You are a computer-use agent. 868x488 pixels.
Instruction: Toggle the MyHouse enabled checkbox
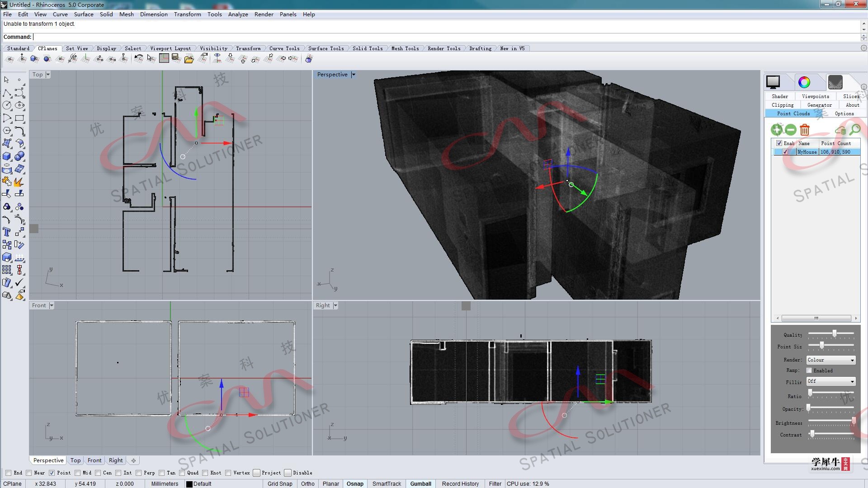pyautogui.click(x=785, y=152)
